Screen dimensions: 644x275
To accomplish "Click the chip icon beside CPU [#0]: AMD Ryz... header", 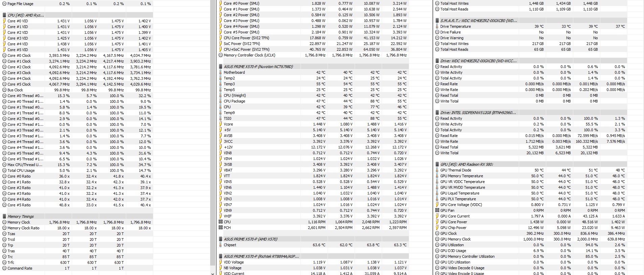I will [x=4, y=15].
